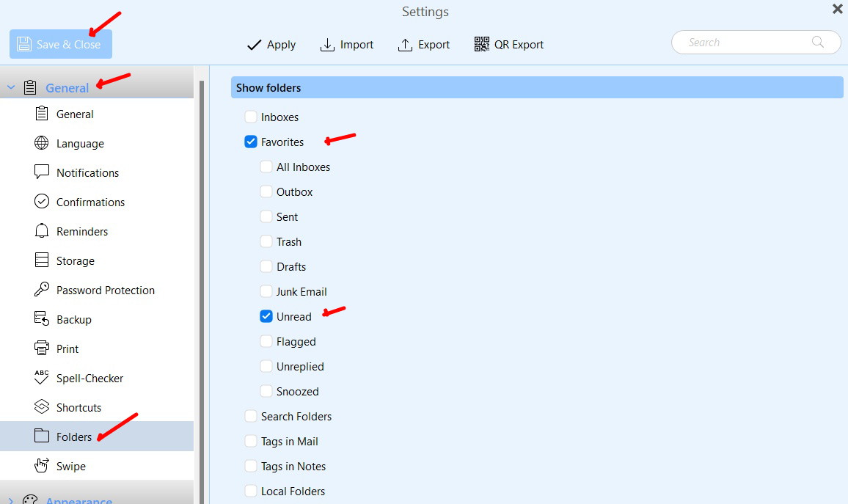Image resolution: width=848 pixels, height=504 pixels.
Task: Click the Language globe icon
Action: pos(42,143)
